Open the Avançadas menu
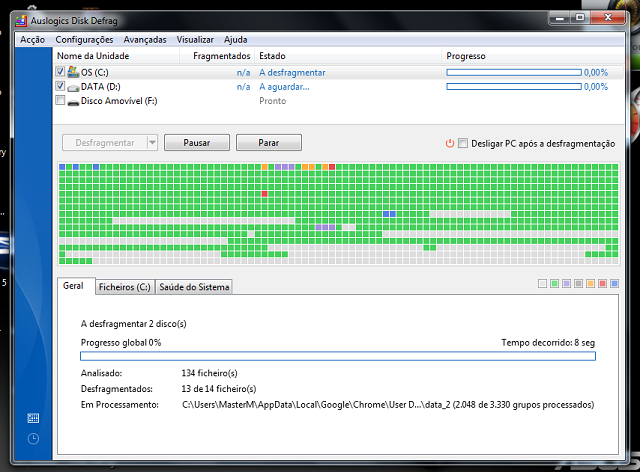Image resolution: width=640 pixels, height=472 pixels. point(145,40)
